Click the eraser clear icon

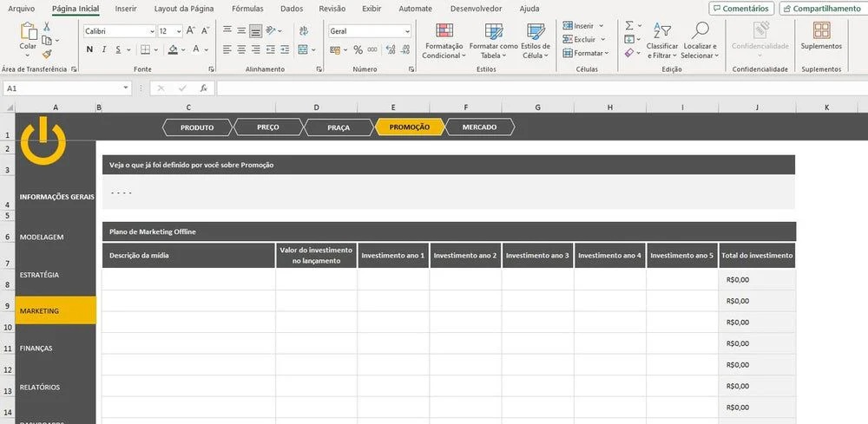[x=629, y=53]
